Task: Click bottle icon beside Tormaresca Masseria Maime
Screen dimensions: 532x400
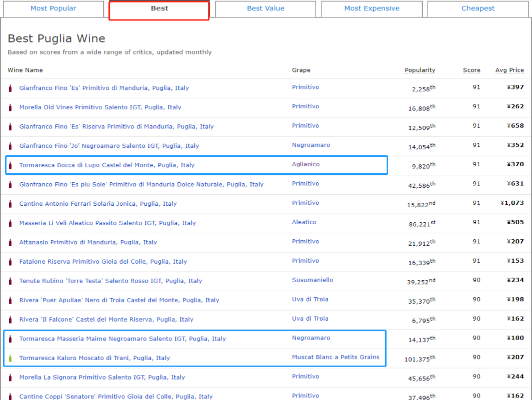Action: point(10,339)
